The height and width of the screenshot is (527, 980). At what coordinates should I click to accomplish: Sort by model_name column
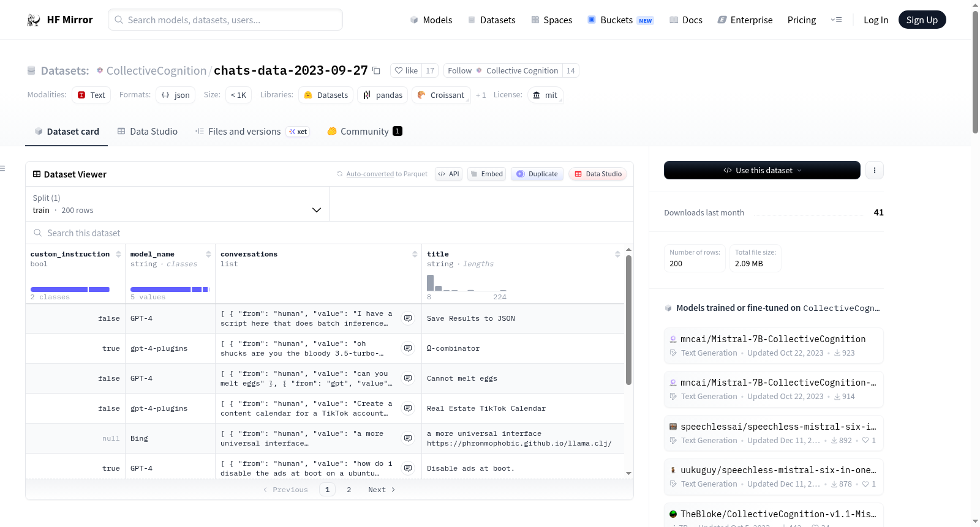[208, 254]
